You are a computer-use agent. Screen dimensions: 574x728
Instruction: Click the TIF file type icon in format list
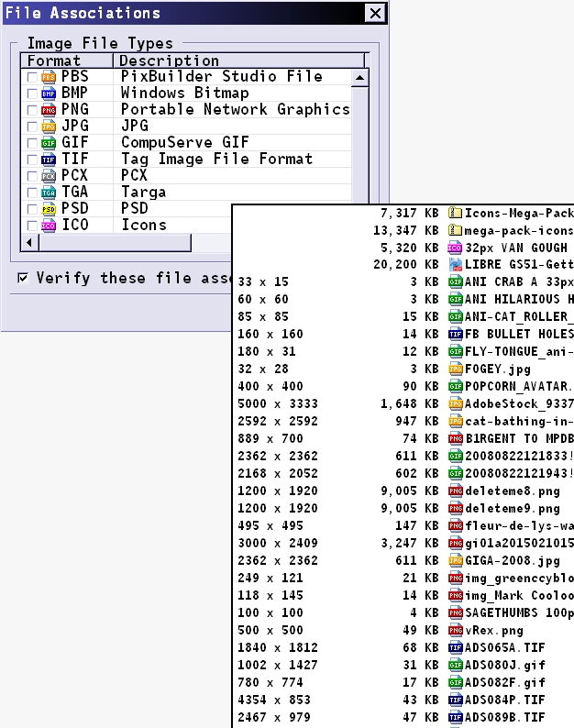49,160
